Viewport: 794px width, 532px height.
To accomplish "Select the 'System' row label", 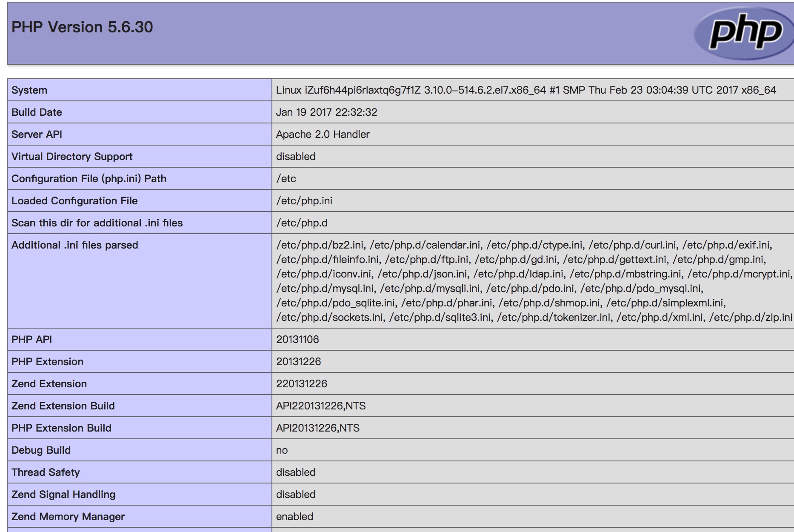I will coord(29,90).
